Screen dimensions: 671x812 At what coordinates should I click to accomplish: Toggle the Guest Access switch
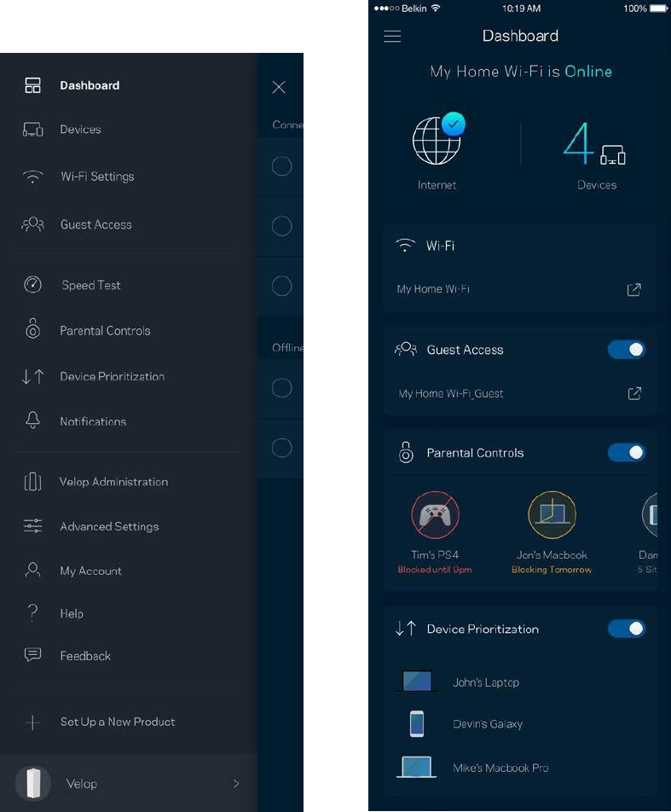(x=627, y=350)
